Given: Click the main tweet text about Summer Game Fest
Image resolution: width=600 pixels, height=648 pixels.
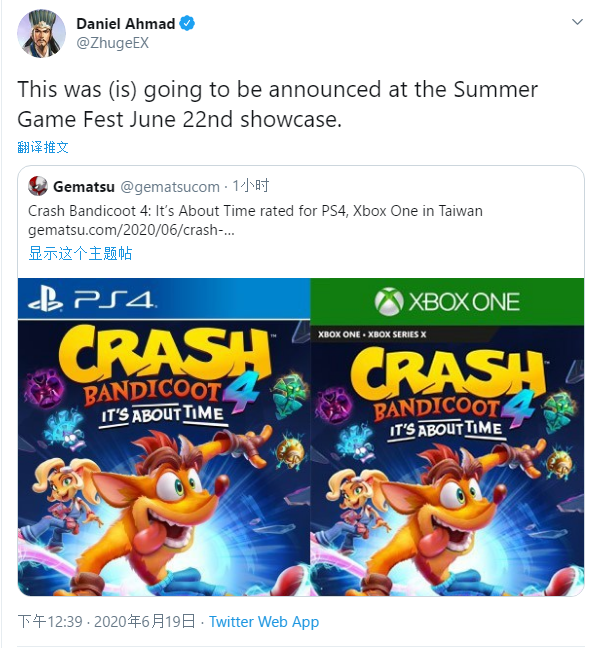Looking at the screenshot, I should (278, 104).
